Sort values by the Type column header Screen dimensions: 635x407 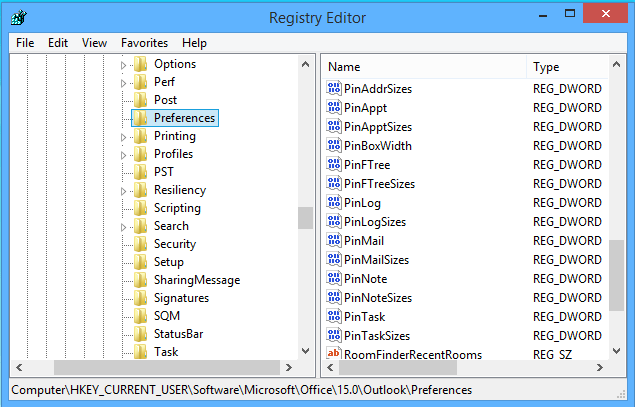pyautogui.click(x=567, y=67)
